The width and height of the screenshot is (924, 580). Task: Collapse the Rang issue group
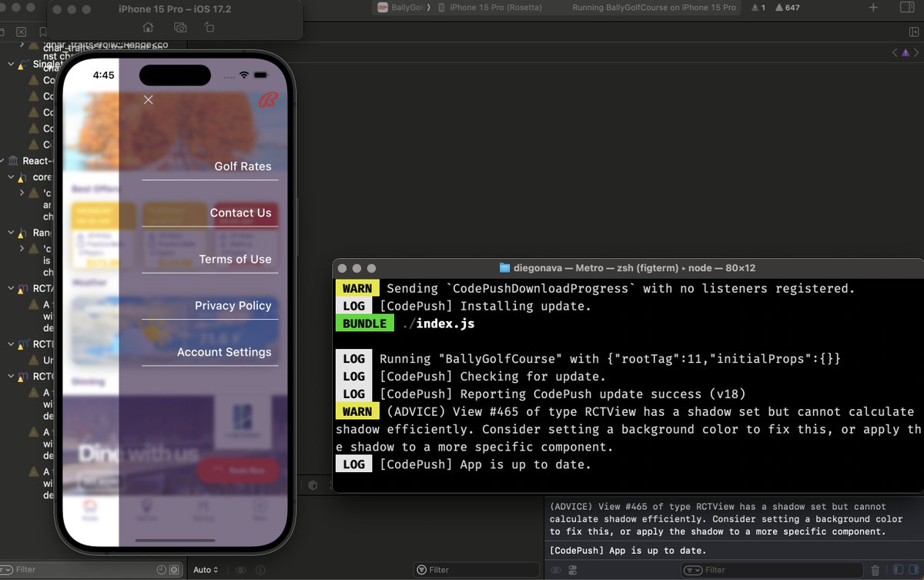(x=11, y=233)
